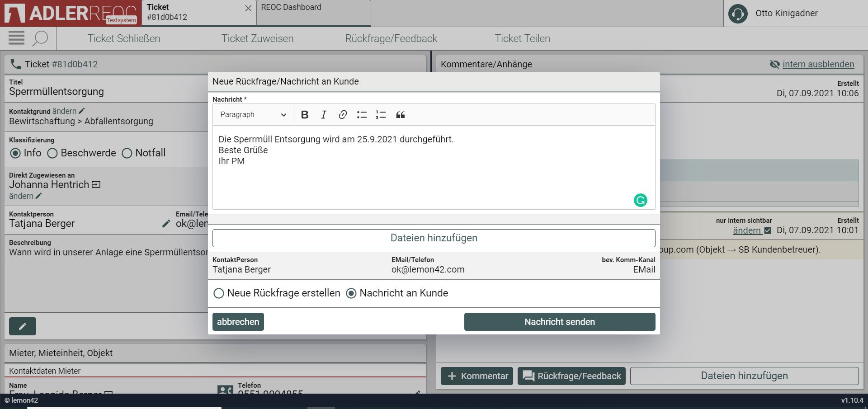Screen dimensions: 868x409
Task: Click the Grammarly icon in editor
Action: (640, 200)
